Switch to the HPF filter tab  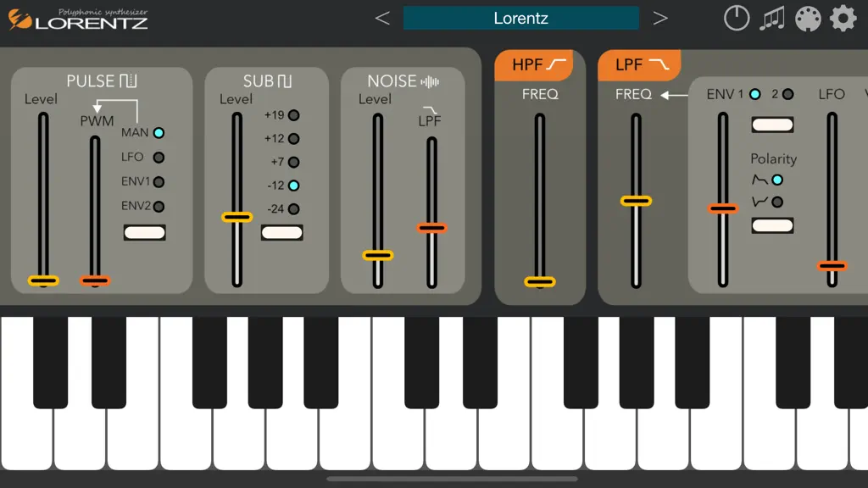(x=534, y=65)
